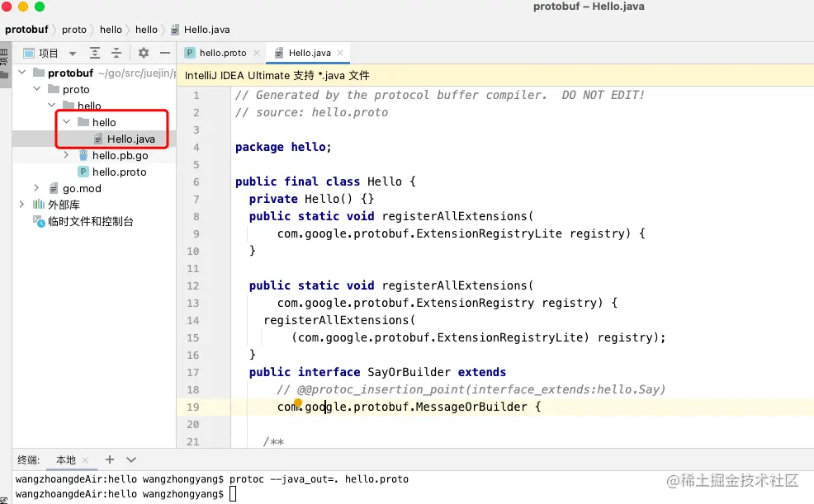Switch to the hello.proto editor tab
The width and height of the screenshot is (814, 504).
[x=223, y=53]
